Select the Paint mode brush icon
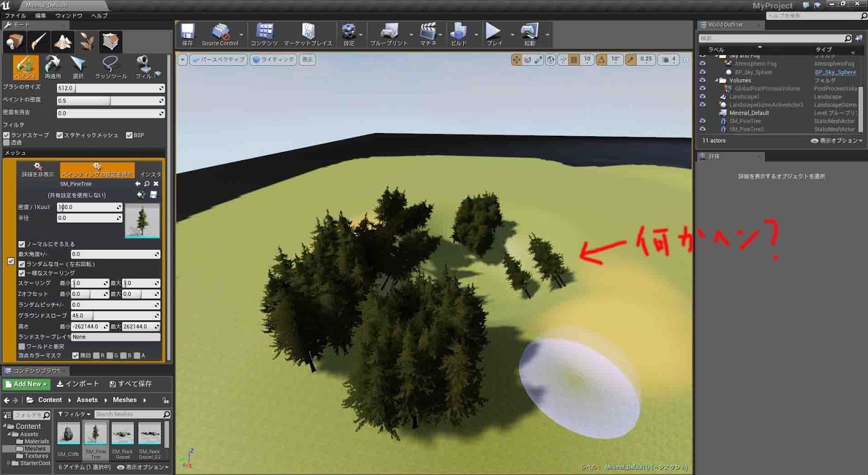Viewport: 868px width, 475px height. pos(39,41)
